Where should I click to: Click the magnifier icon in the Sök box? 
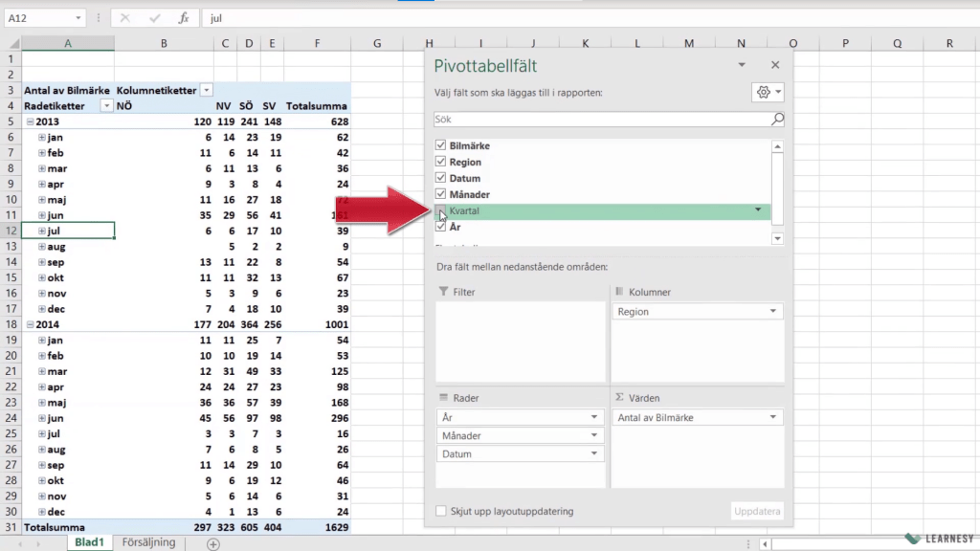777,120
